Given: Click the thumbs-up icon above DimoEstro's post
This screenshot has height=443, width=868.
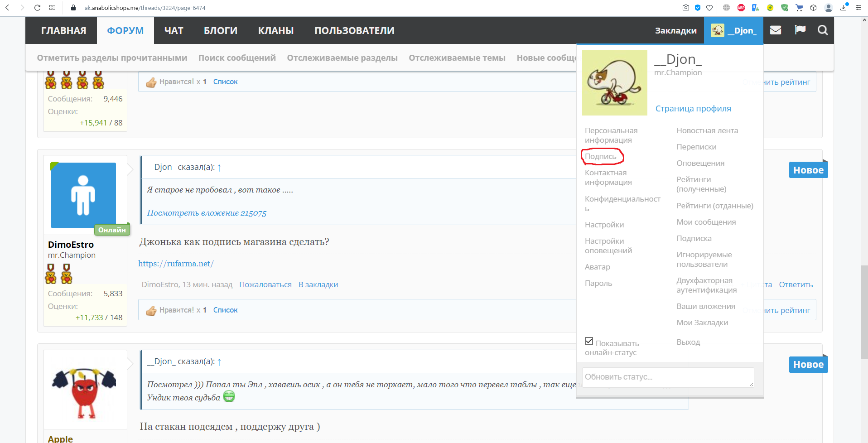Looking at the screenshot, I should click(151, 82).
